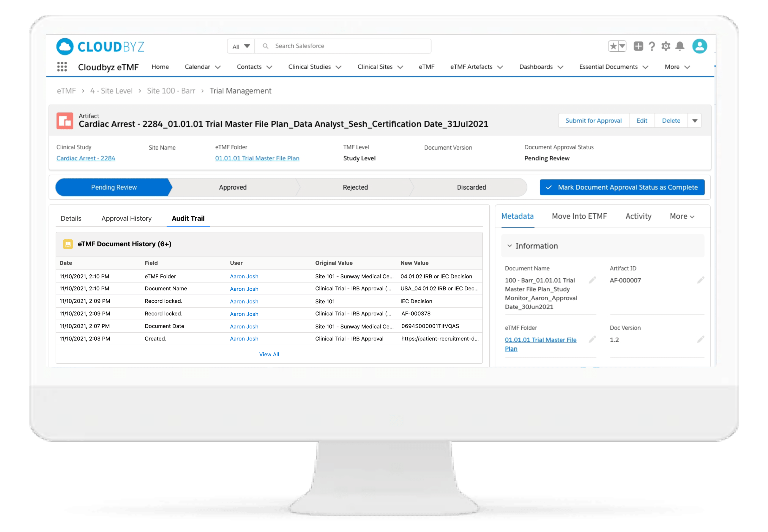This screenshot has height=532, width=768.
Task: Switch to Approval History tab
Action: click(127, 218)
